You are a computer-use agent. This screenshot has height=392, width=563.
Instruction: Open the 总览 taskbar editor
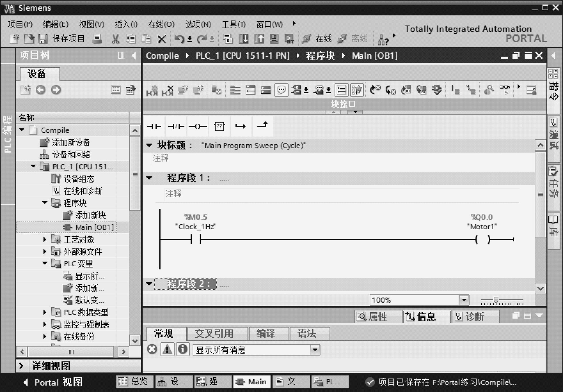pyautogui.click(x=135, y=382)
